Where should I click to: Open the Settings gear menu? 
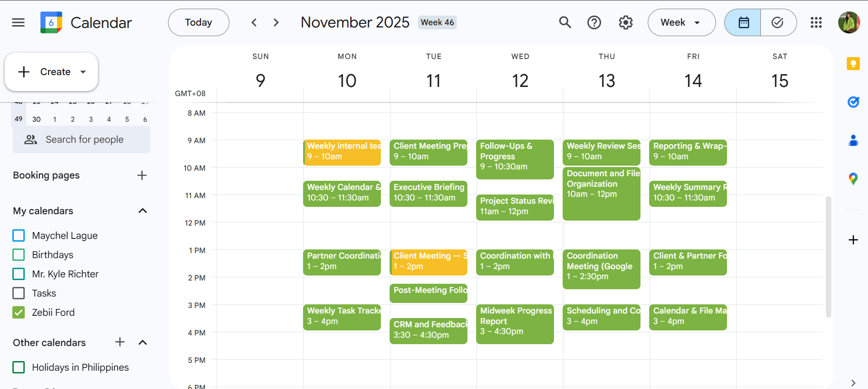point(625,22)
